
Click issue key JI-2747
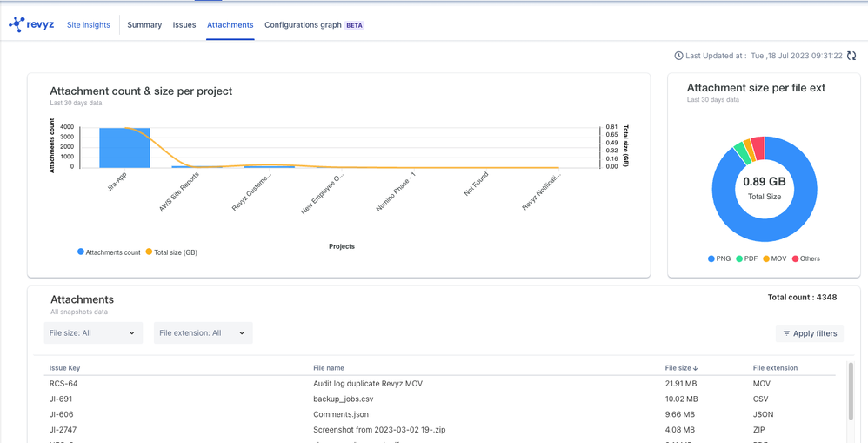click(x=63, y=430)
